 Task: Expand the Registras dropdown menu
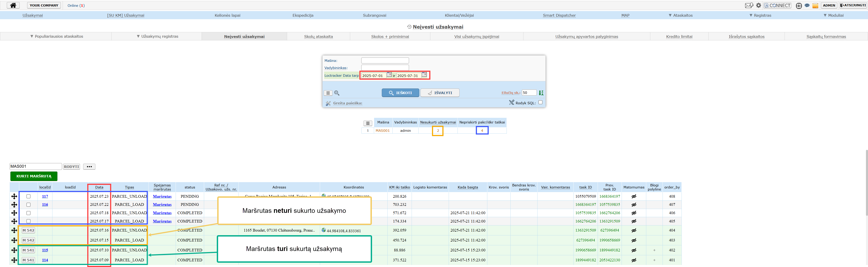click(x=760, y=16)
